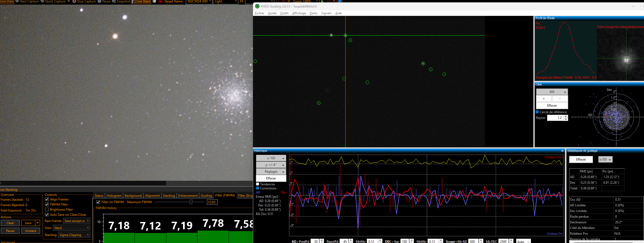
Task: Open Outils menu in PHD2
Action: 284,13
